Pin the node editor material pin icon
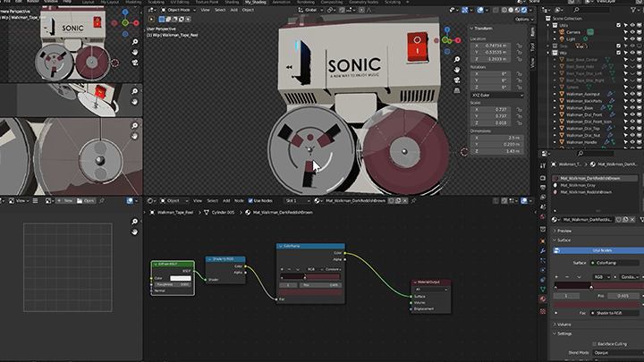Image resolution: width=644 pixels, height=362 pixels. click(413, 201)
